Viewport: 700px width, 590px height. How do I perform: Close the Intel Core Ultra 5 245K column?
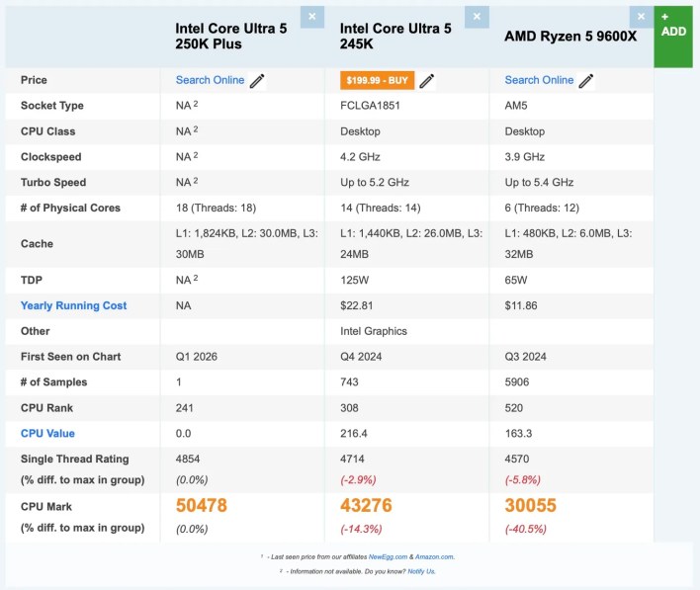[x=477, y=17]
